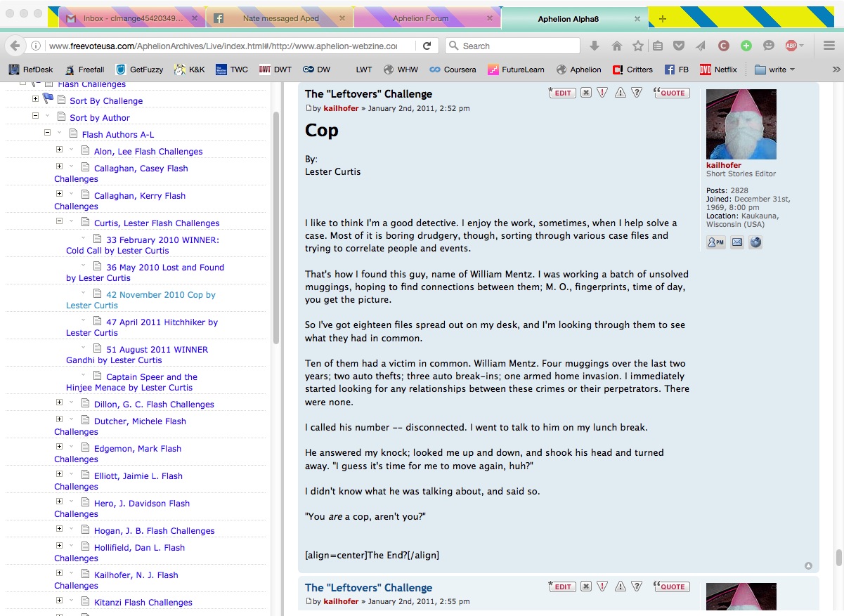844x616 pixels.
Task: Expand Alon, Lee Flash Challenges node
Action: tap(59, 149)
